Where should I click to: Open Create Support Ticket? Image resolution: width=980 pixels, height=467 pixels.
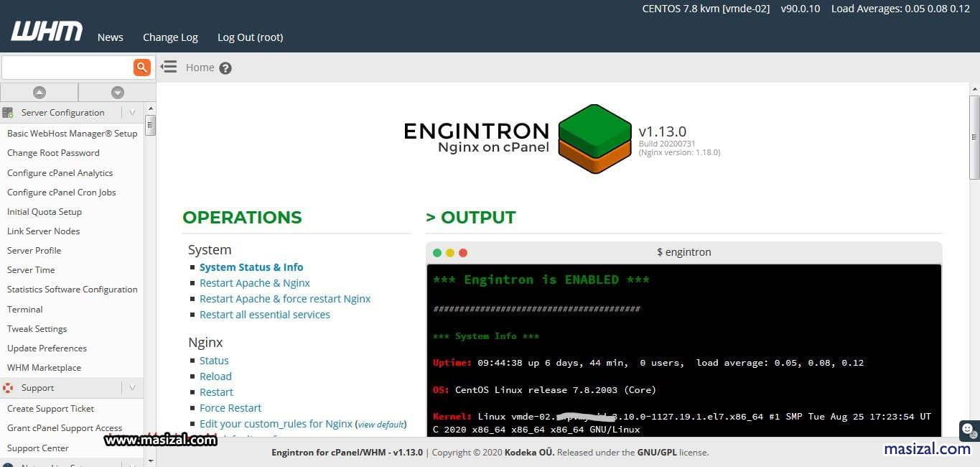(50, 409)
